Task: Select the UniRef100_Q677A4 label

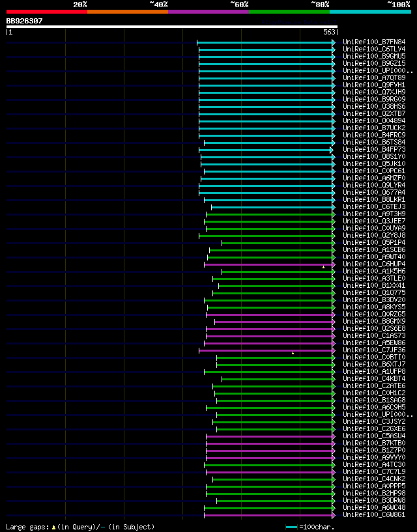Action: click(x=374, y=192)
